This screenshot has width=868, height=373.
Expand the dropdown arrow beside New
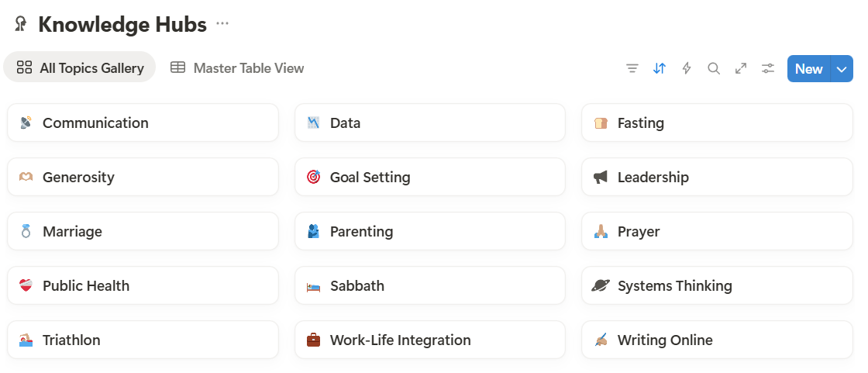click(842, 69)
